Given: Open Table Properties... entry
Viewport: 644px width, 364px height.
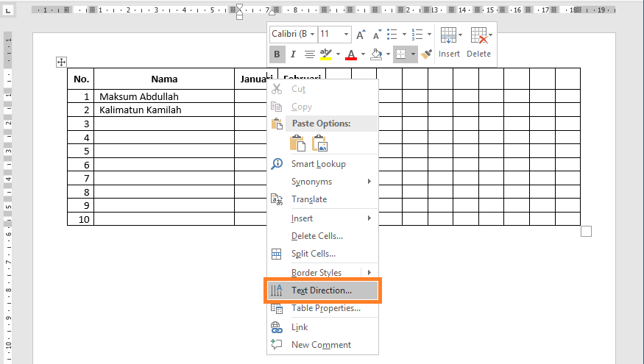Looking at the screenshot, I should pos(322,308).
